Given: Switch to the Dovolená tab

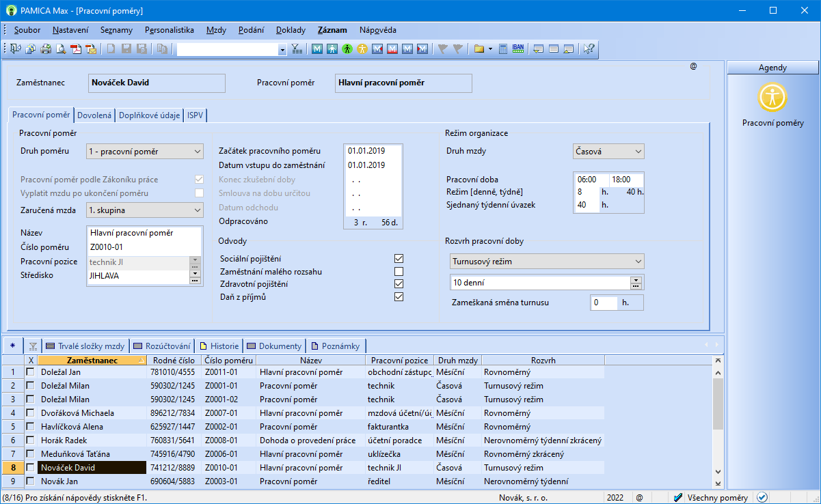Looking at the screenshot, I should [x=94, y=115].
